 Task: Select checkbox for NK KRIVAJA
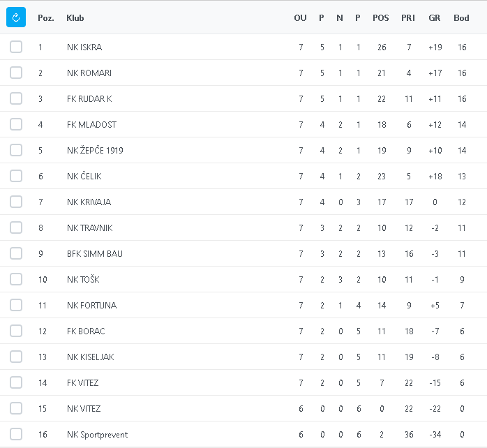16,202
